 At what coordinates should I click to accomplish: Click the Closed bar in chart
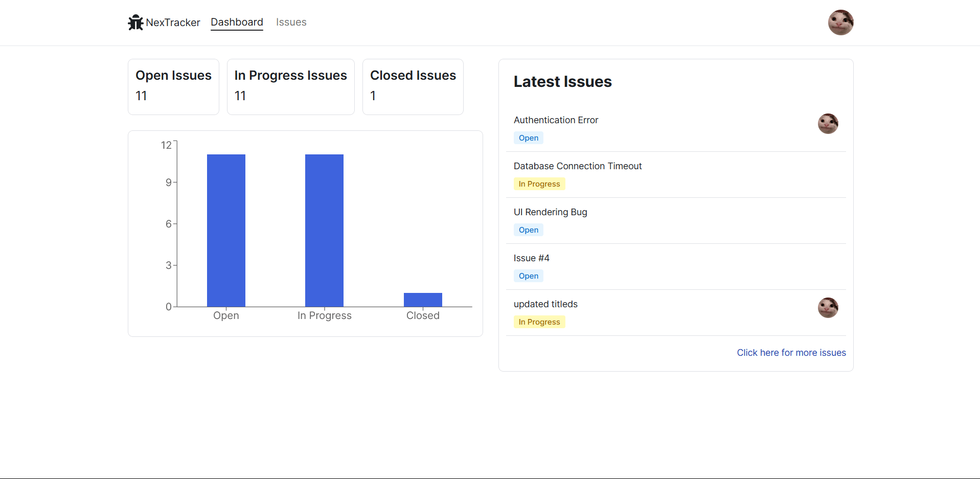423,300
